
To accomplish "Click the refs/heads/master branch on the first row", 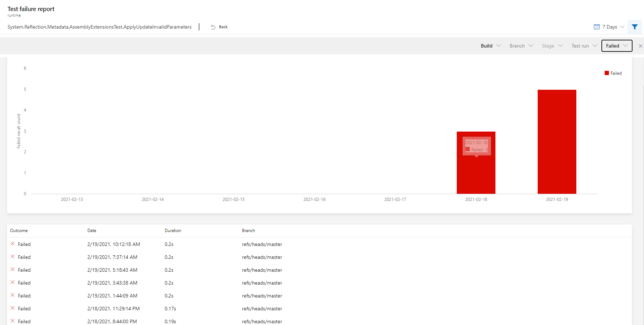I will [x=262, y=244].
